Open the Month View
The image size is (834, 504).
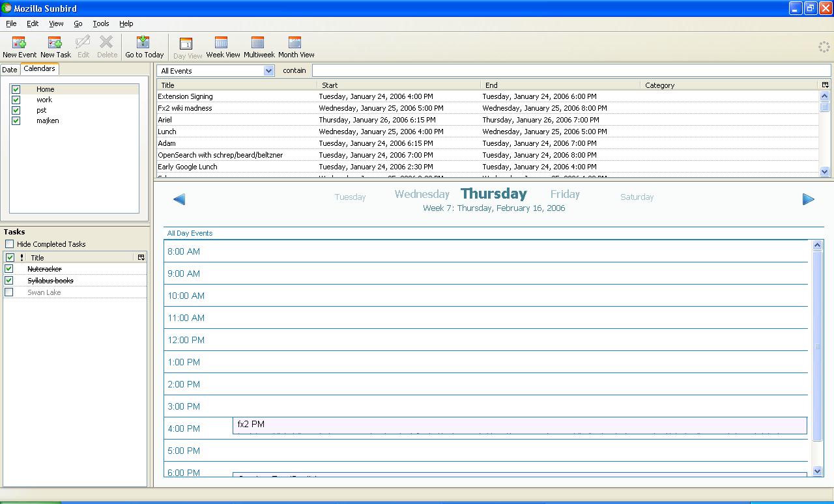[296, 47]
